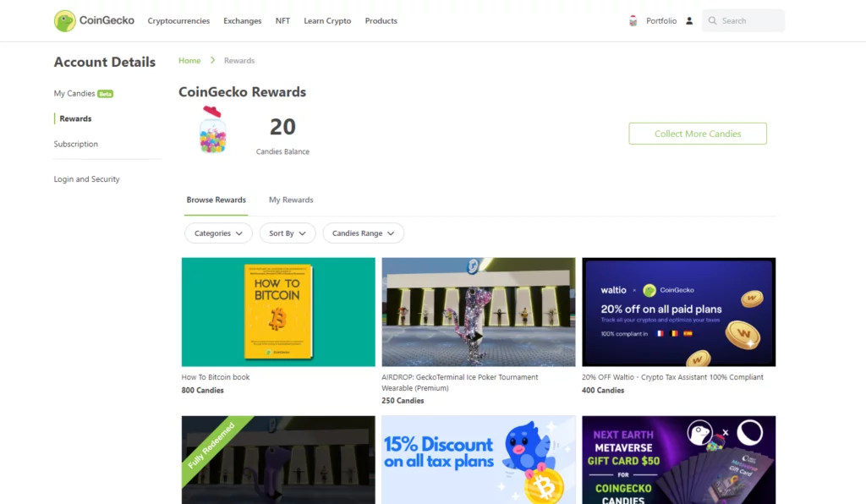Switch to the My Rewards tab
866x504 pixels.
coord(291,200)
